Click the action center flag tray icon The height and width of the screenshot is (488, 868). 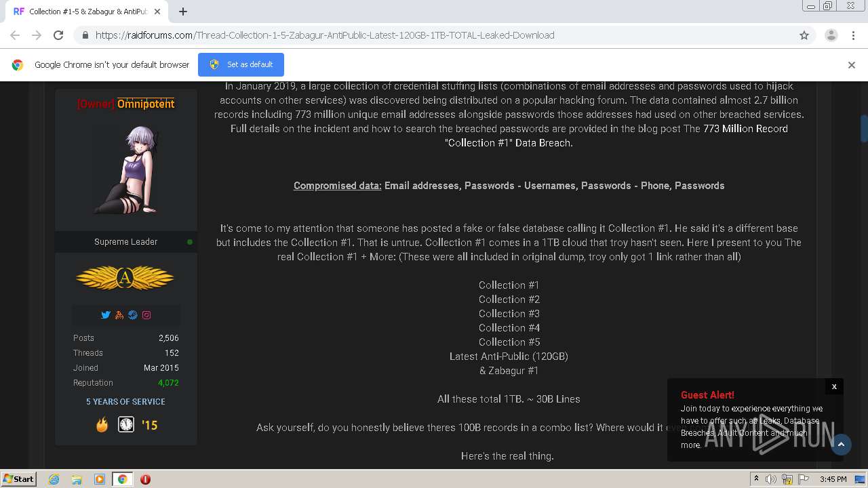[803, 479]
